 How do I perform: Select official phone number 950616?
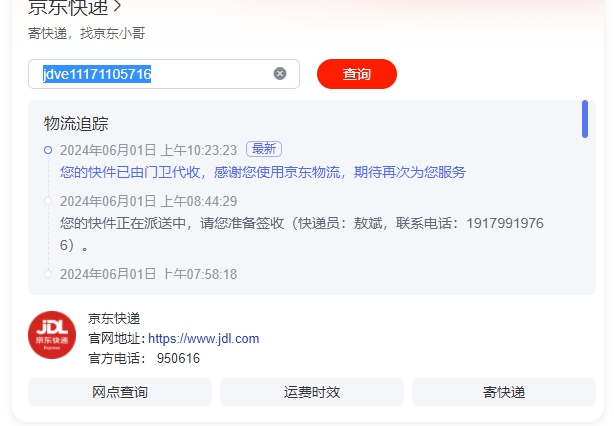click(x=178, y=358)
